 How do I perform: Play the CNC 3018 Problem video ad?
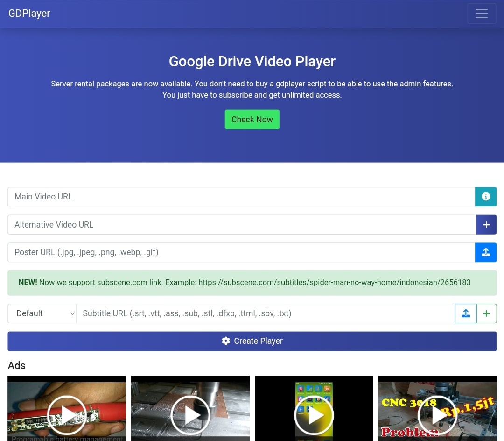(437, 415)
